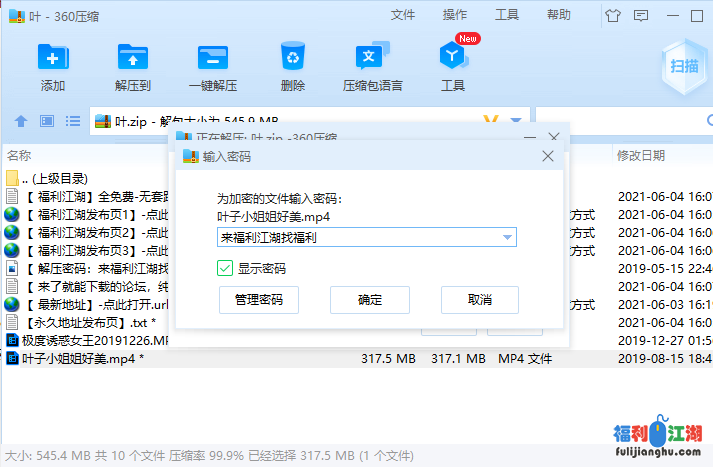Click the up-arrow parent directory icon
The height and width of the screenshot is (467, 713).
(x=20, y=121)
